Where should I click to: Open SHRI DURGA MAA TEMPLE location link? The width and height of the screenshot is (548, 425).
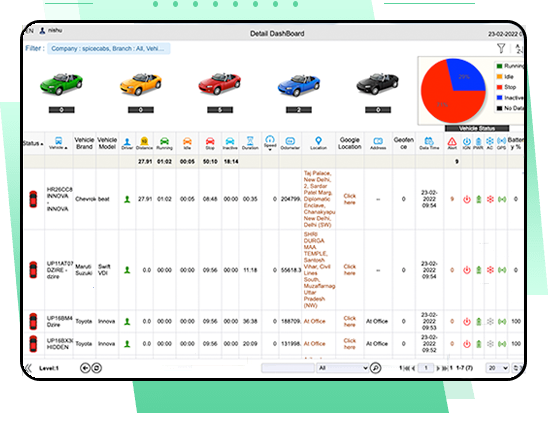pos(319,269)
